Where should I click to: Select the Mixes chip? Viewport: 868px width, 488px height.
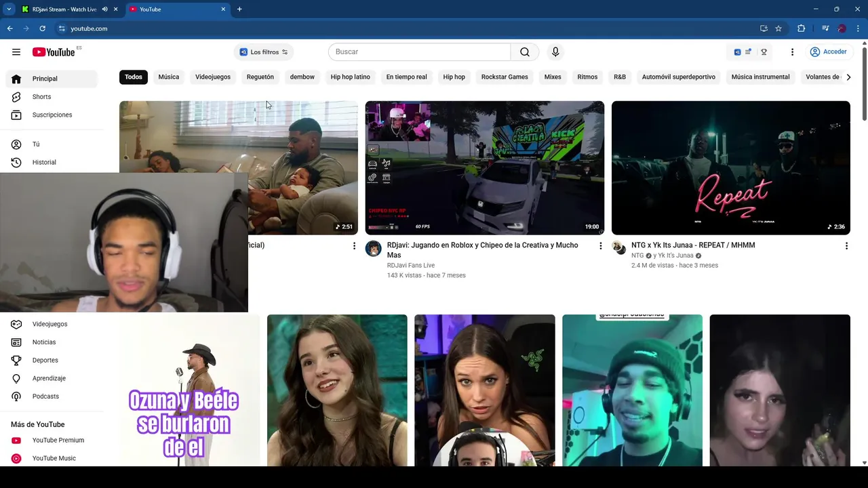553,77
